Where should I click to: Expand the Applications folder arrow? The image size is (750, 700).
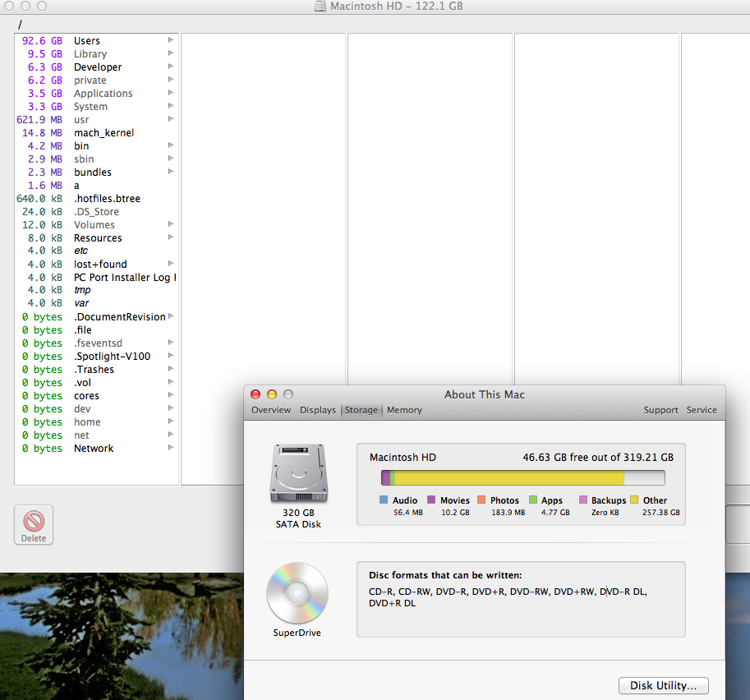coord(171,93)
